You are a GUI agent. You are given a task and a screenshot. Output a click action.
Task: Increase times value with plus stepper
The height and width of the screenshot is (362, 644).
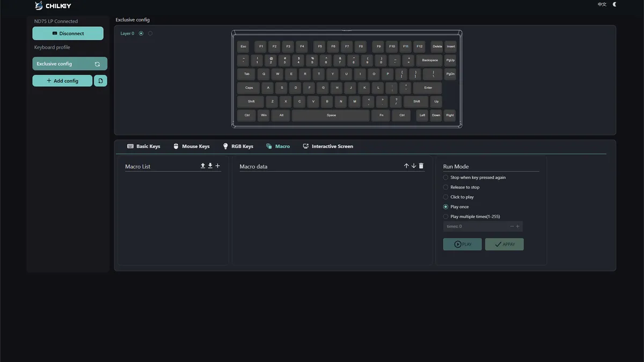tap(518, 226)
